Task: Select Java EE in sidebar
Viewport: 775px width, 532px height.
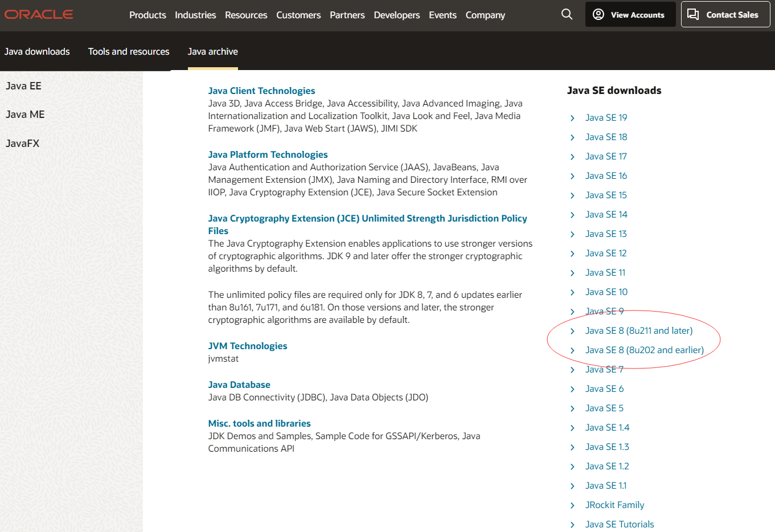Action: [23, 86]
